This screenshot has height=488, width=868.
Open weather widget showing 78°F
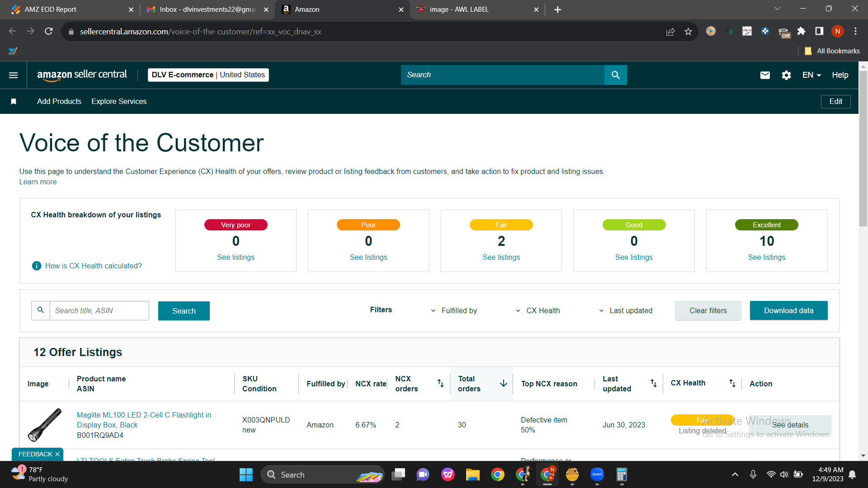(40, 474)
